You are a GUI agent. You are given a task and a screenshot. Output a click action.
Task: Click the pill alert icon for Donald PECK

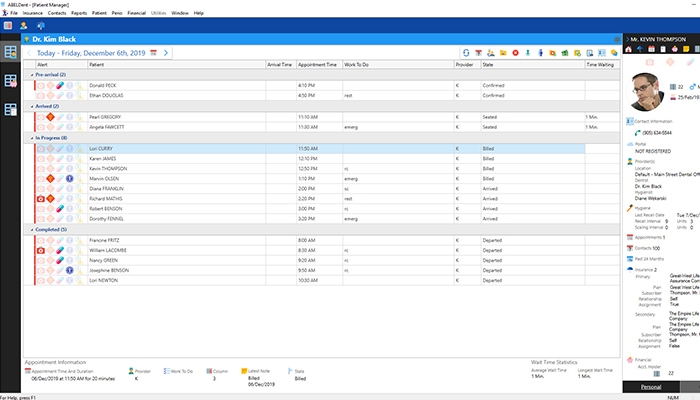pyautogui.click(x=59, y=86)
